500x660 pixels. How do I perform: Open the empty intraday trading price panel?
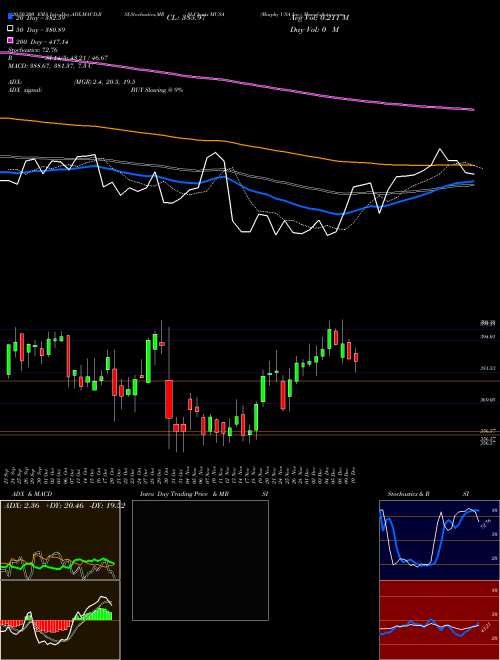point(200,560)
